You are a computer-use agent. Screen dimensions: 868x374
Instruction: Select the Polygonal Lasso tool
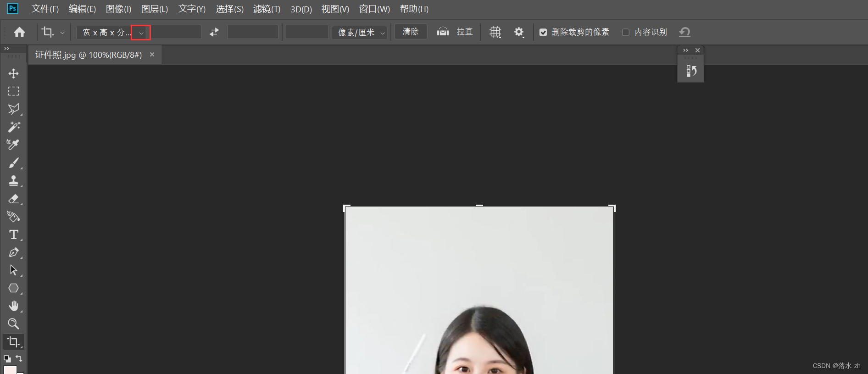coord(13,109)
